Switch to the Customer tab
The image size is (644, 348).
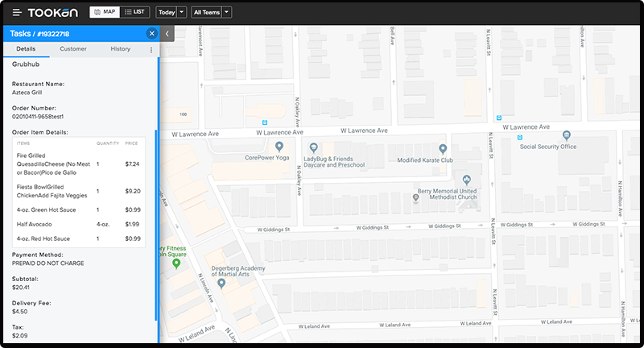click(x=73, y=49)
